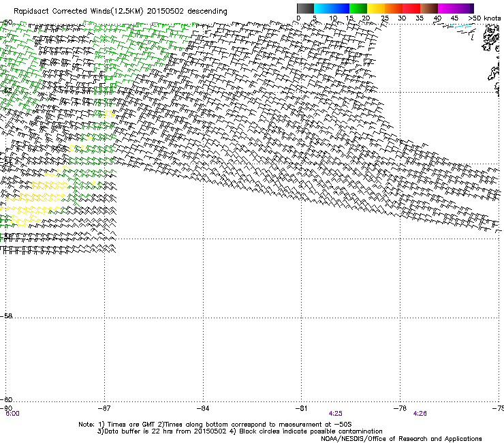Screen dimensions: 504x443
Task: Click the gray 0-5 knots legend swatch
Action: click(x=305, y=8)
